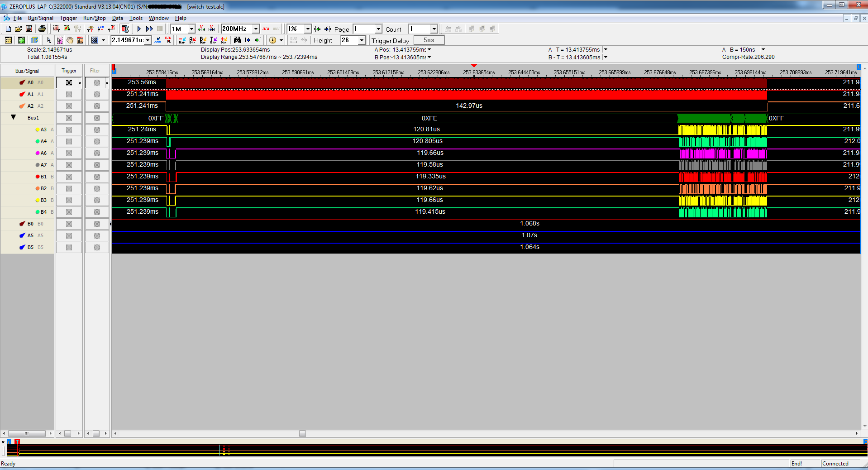Click the Trigger column header
Viewport: 868px width, 470px height.
coord(69,71)
